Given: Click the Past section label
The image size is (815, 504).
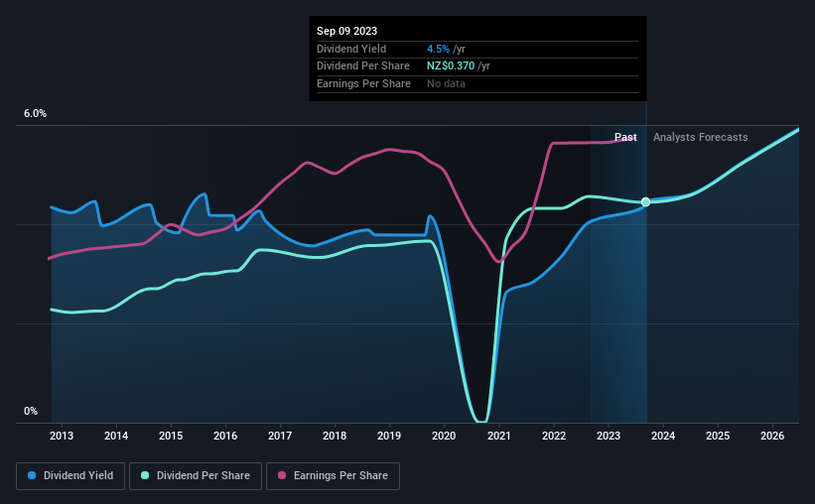Looking at the screenshot, I should [625, 137].
